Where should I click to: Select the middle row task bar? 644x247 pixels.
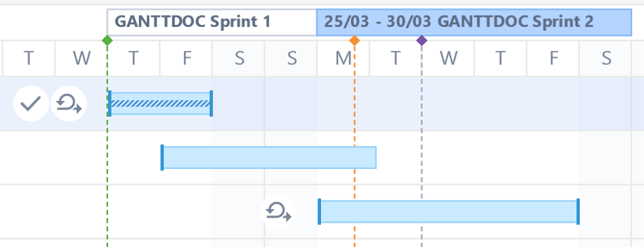click(x=269, y=157)
